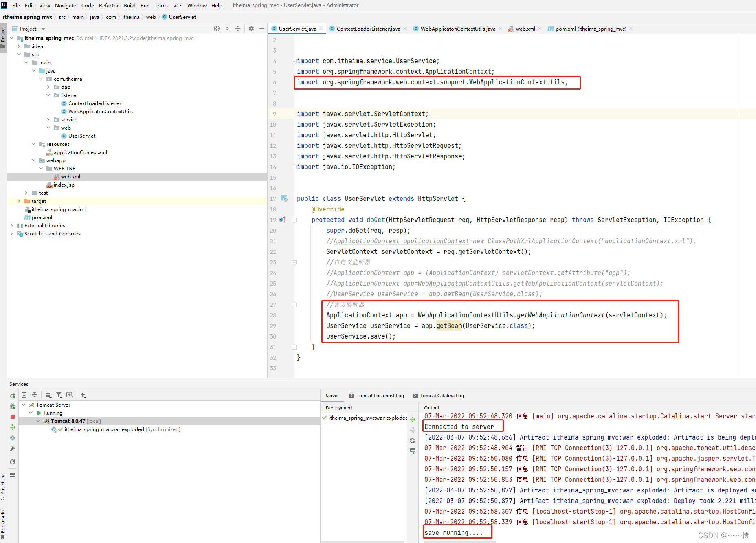Rerun Tomcat in debug mode
756x543 pixels.
[13, 406]
